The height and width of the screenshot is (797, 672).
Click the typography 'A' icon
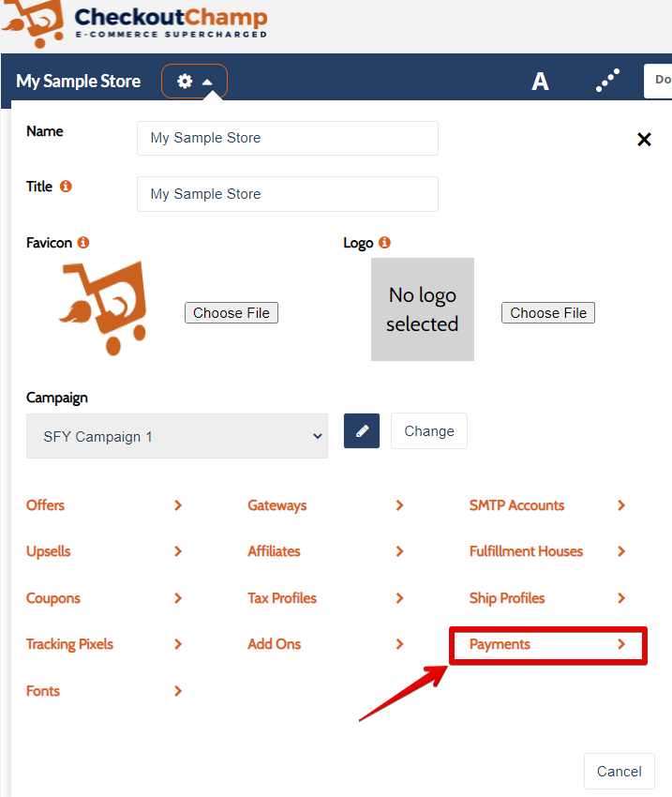pos(540,82)
